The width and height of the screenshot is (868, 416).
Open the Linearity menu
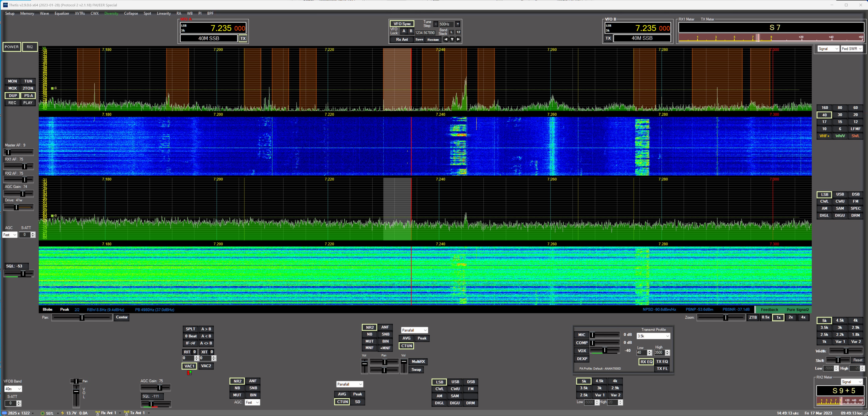point(164,13)
